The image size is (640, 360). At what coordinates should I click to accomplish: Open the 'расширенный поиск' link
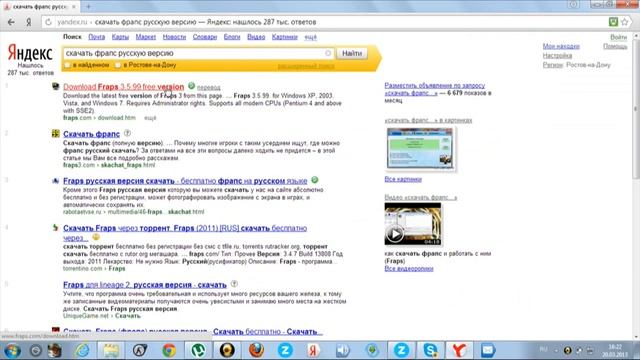(x=306, y=66)
